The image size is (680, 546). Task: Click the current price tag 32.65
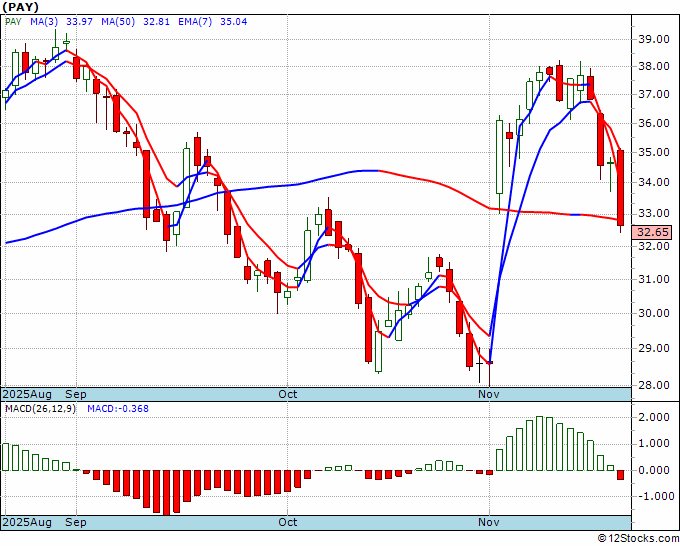click(652, 232)
